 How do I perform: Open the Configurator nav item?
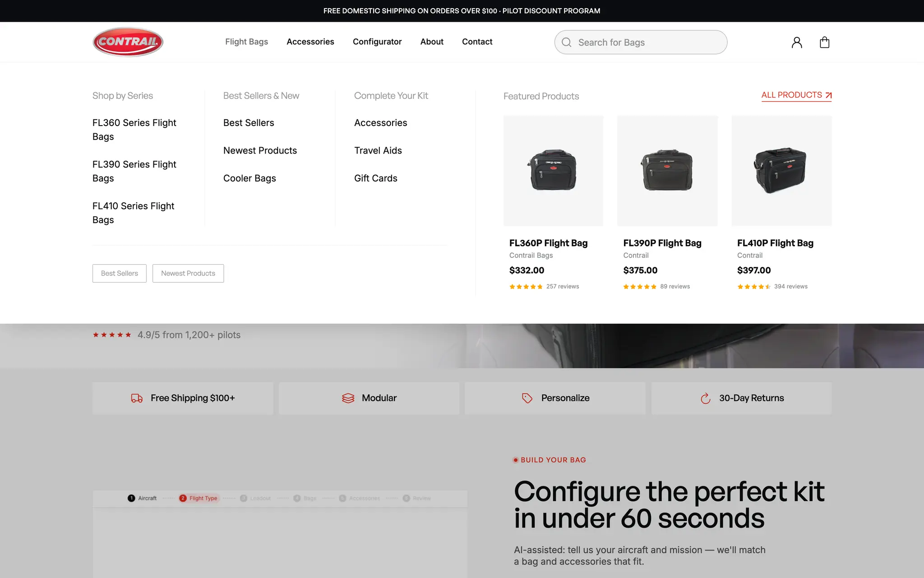click(377, 42)
